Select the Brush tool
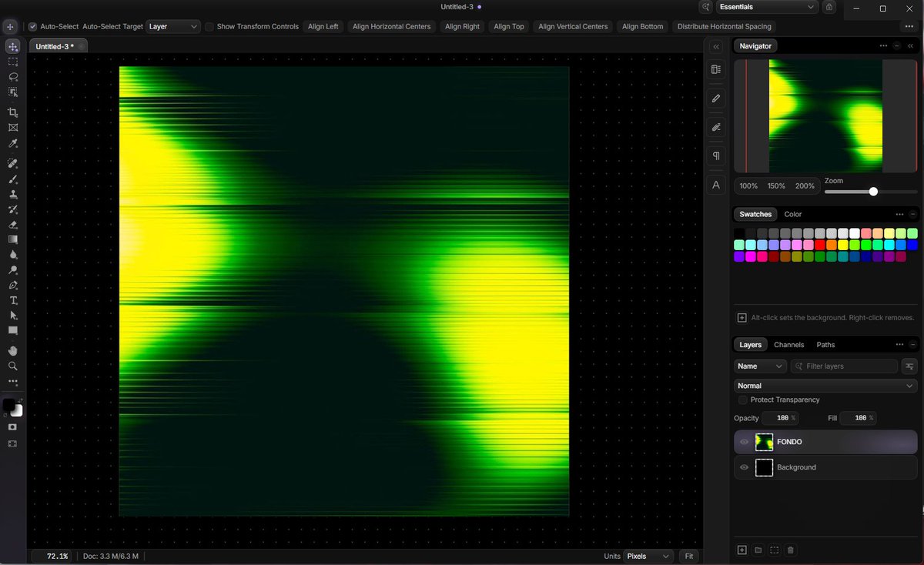This screenshot has height=565, width=924. pos(13,179)
